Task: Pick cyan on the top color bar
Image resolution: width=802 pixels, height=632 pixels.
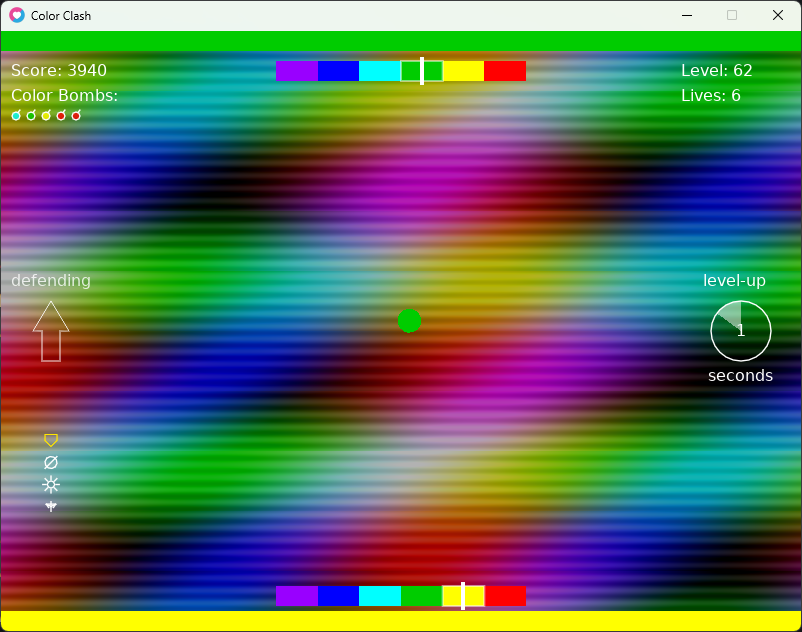Action: click(380, 71)
